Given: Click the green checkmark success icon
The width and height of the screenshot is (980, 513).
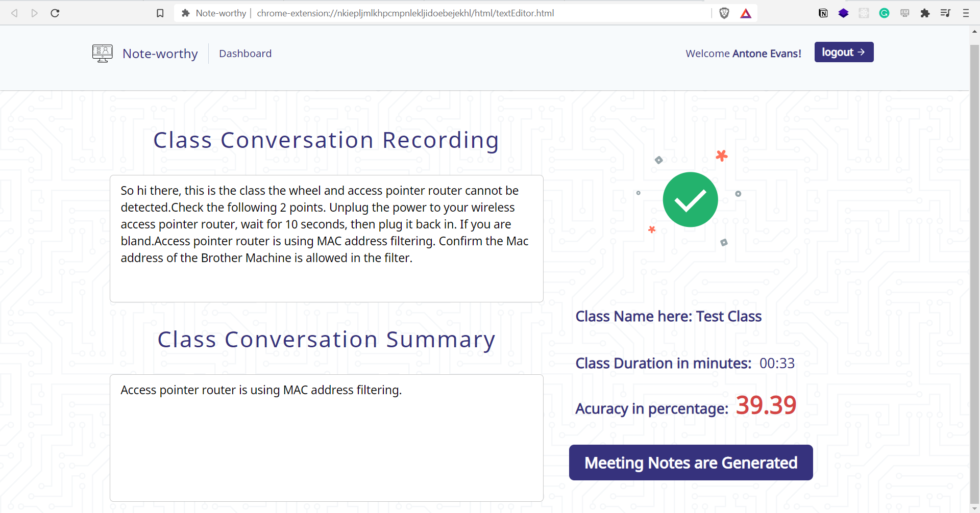Looking at the screenshot, I should 690,199.
